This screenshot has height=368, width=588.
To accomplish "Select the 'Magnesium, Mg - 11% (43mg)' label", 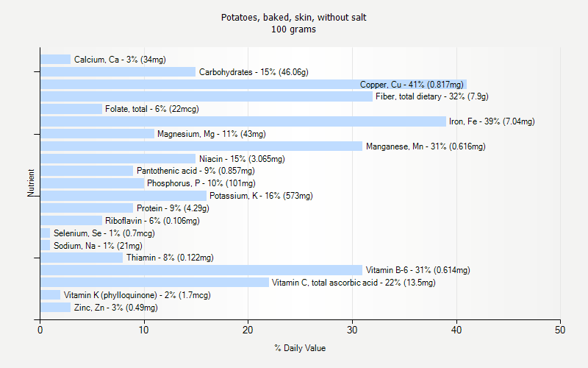I will pos(212,134).
